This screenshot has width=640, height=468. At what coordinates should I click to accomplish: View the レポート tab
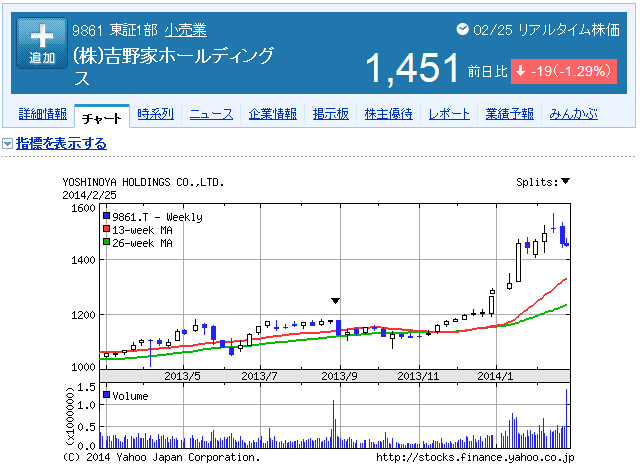(x=449, y=114)
